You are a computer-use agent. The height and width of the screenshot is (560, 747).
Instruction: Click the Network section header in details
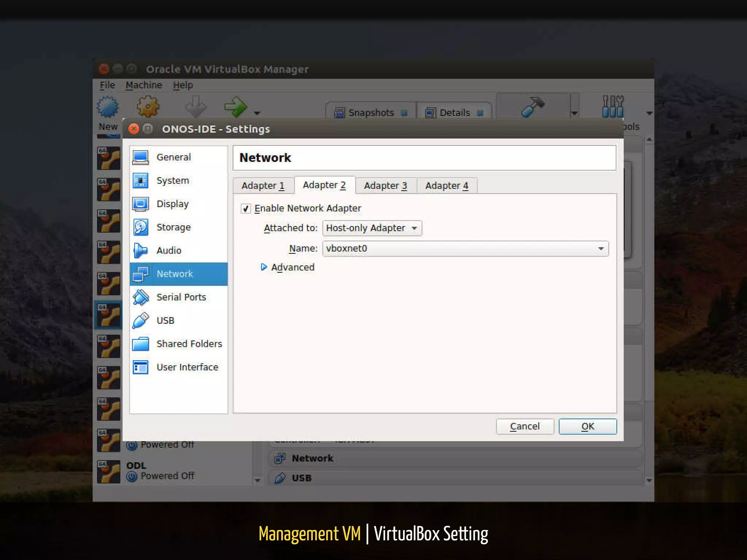(x=456, y=458)
